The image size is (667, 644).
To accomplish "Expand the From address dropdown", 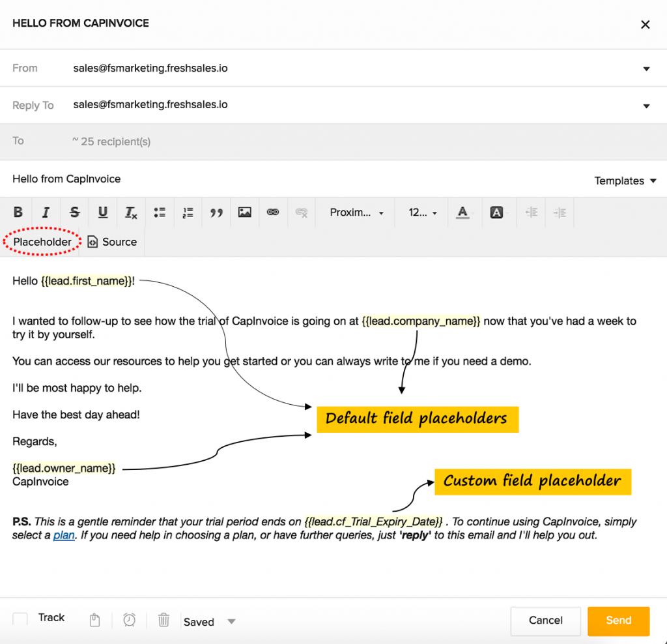I will pos(646,68).
